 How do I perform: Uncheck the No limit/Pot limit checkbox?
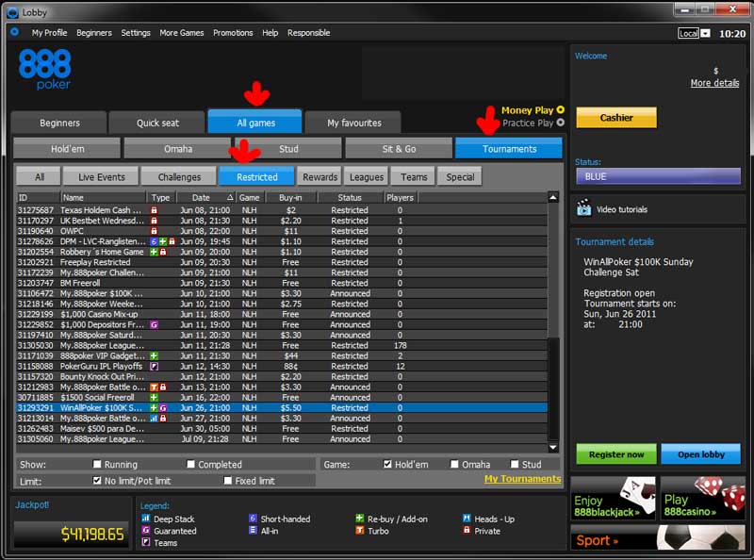(x=97, y=480)
